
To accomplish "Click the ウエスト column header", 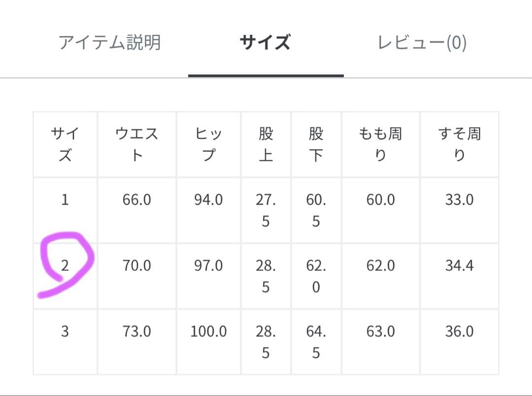I will click(136, 143).
